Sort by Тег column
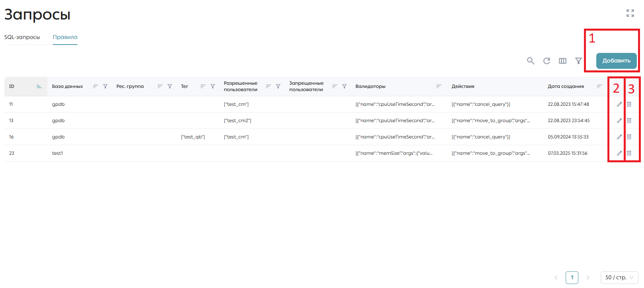 tap(203, 86)
